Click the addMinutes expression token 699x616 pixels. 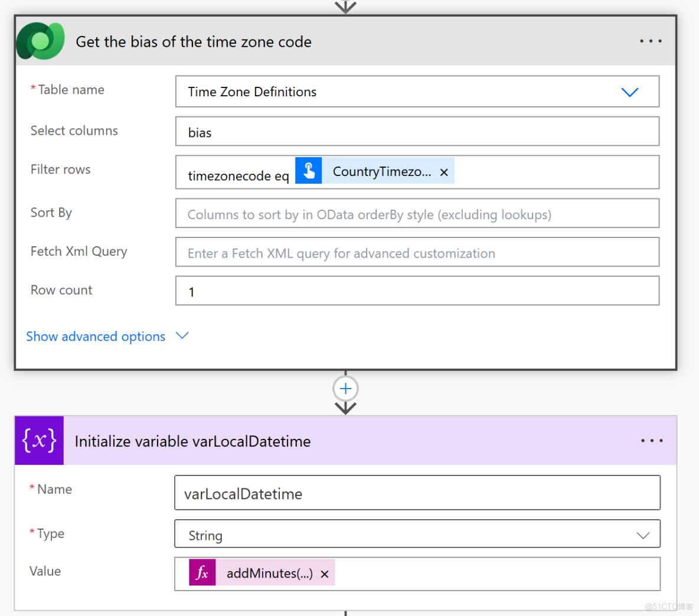269,573
